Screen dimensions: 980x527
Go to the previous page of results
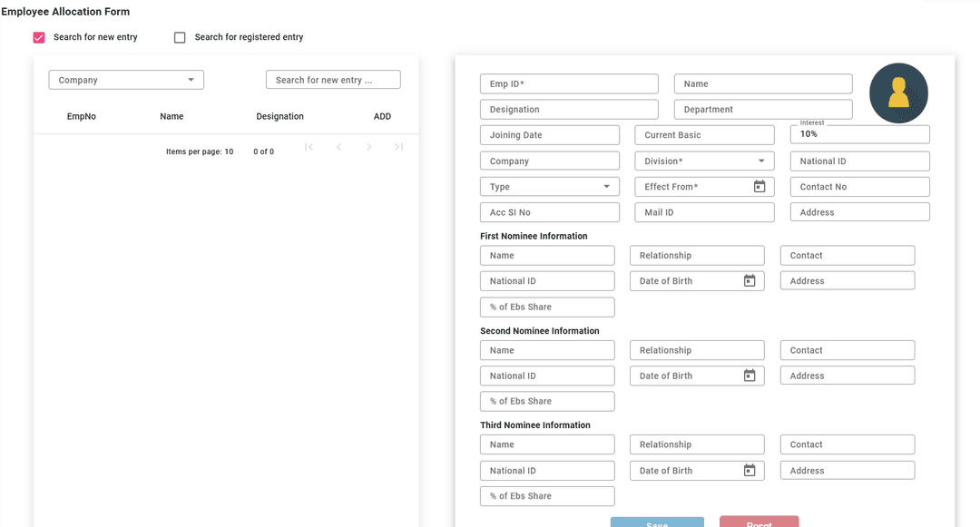point(339,147)
